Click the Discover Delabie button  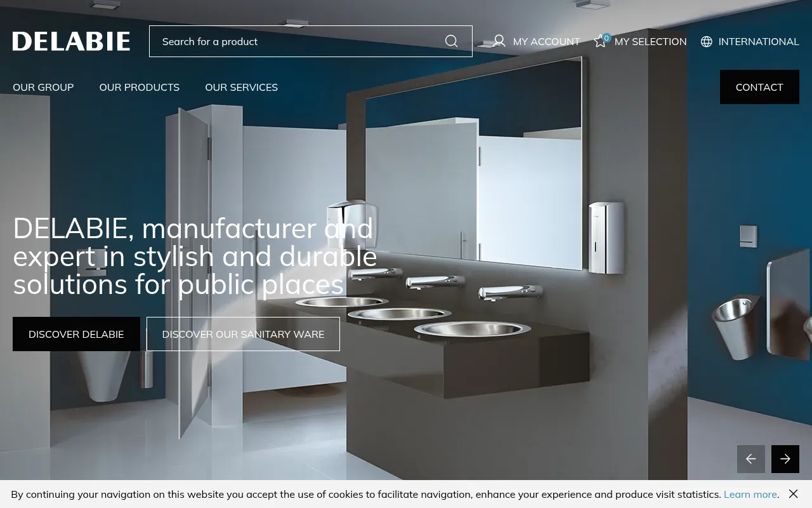(76, 334)
